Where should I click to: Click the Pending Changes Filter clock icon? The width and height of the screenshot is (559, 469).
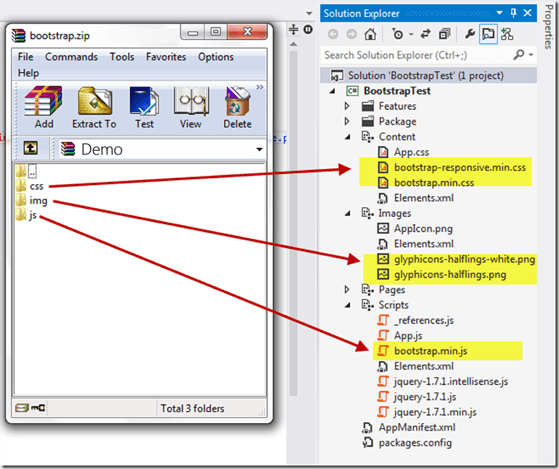tap(397, 34)
